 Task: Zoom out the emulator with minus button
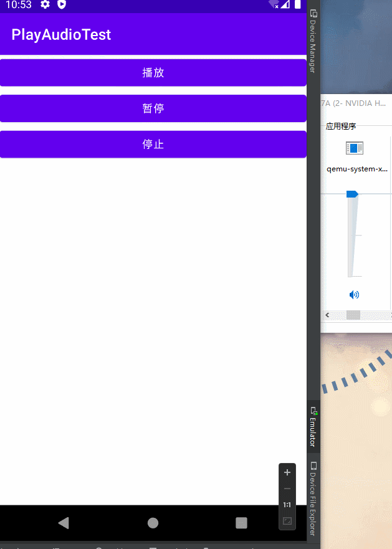287,489
